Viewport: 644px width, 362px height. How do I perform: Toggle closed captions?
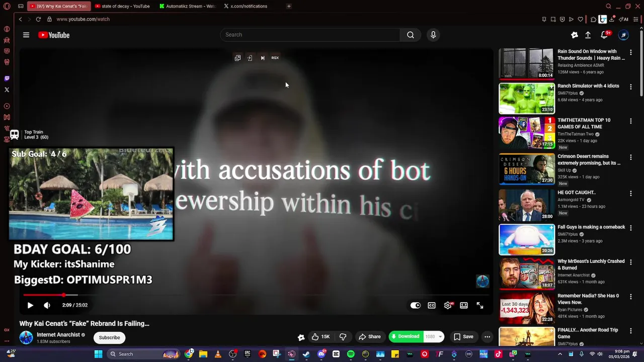[x=432, y=305]
